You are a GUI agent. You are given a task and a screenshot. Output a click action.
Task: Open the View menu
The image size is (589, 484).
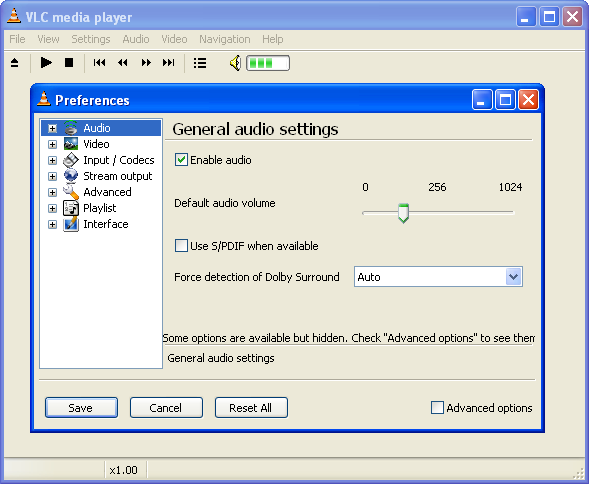[48, 39]
